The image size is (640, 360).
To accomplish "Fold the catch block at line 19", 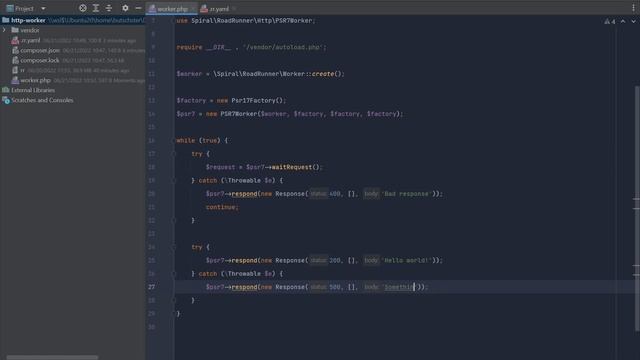I will [173, 180].
